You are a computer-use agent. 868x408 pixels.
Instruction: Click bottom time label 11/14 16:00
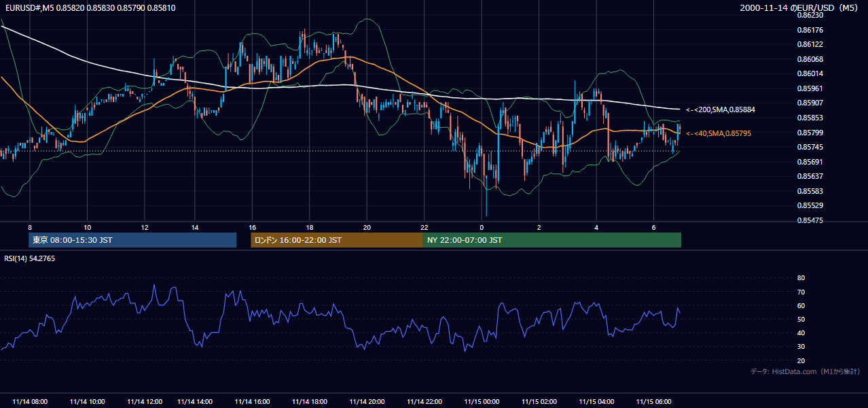click(x=252, y=402)
